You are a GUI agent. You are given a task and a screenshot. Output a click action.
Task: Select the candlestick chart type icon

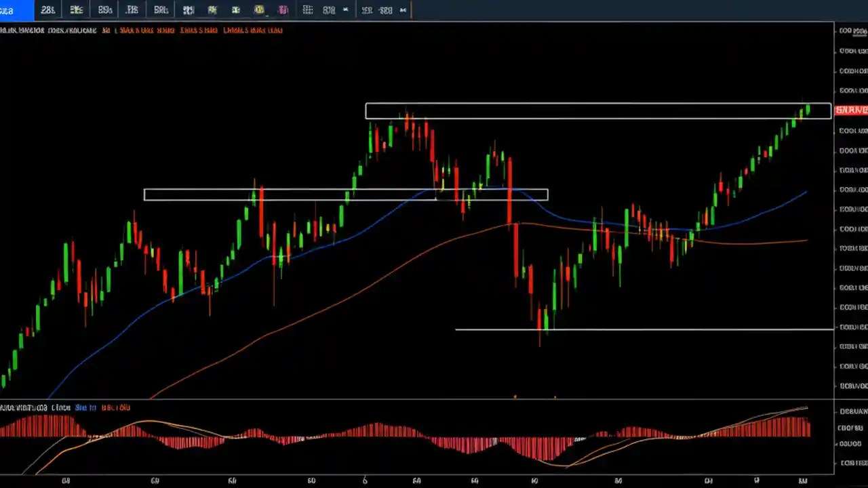click(76, 9)
